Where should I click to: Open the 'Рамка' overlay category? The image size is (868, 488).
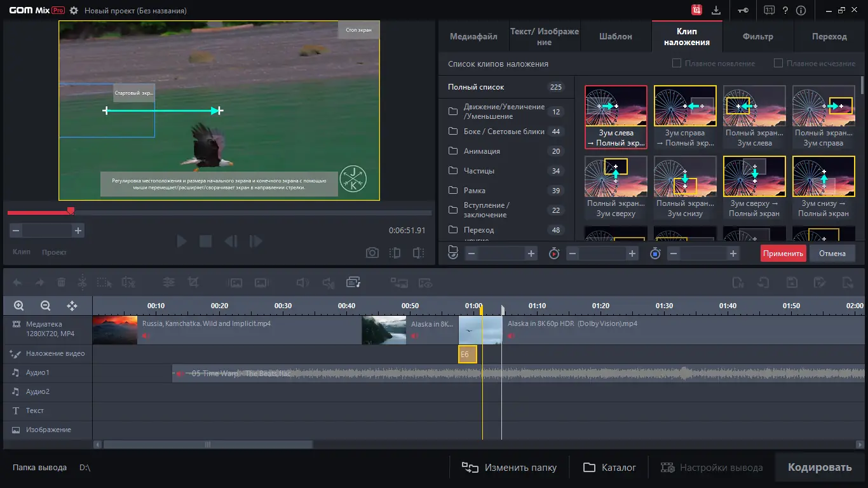pos(474,191)
